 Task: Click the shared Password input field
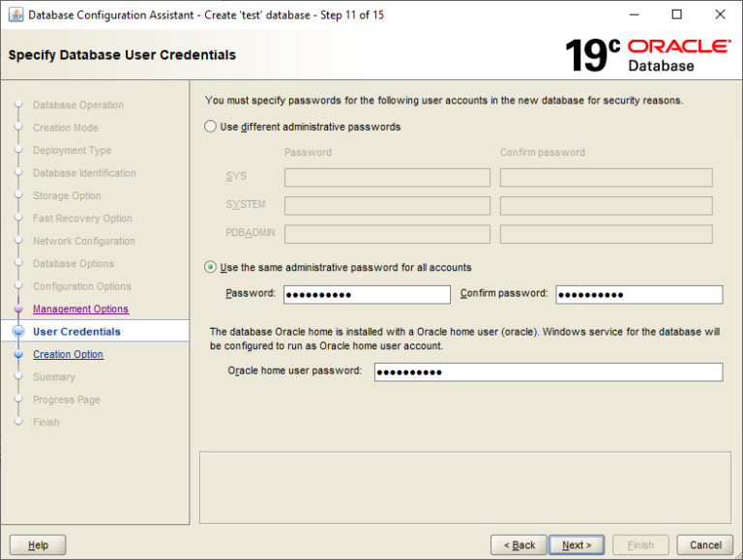pyautogui.click(x=367, y=294)
